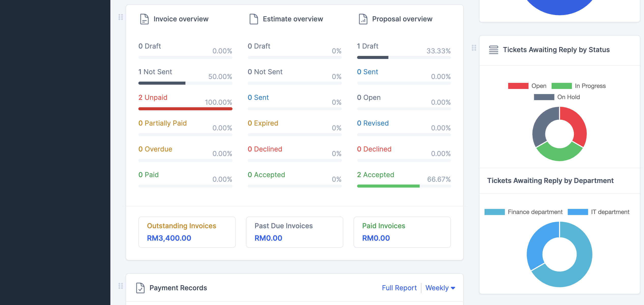Click the Estimate overview file icon
The image size is (644, 305).
254,19
